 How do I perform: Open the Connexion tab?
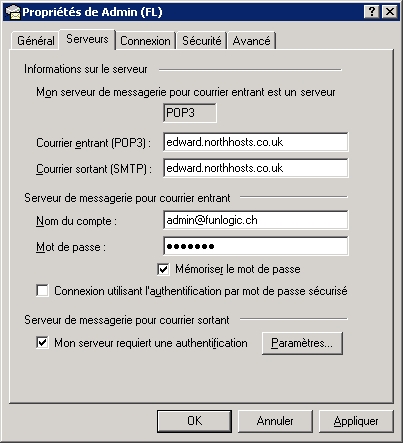(x=145, y=41)
